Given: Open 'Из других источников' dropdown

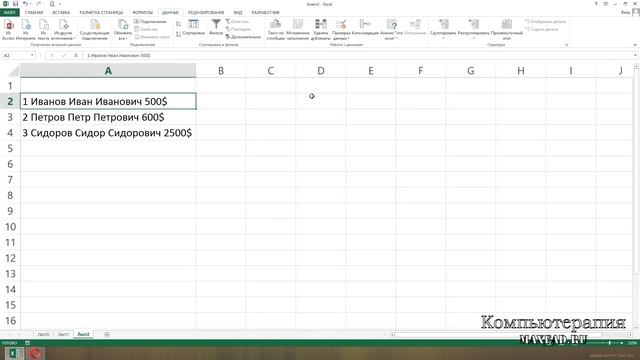Looking at the screenshot, I should coord(63,30).
